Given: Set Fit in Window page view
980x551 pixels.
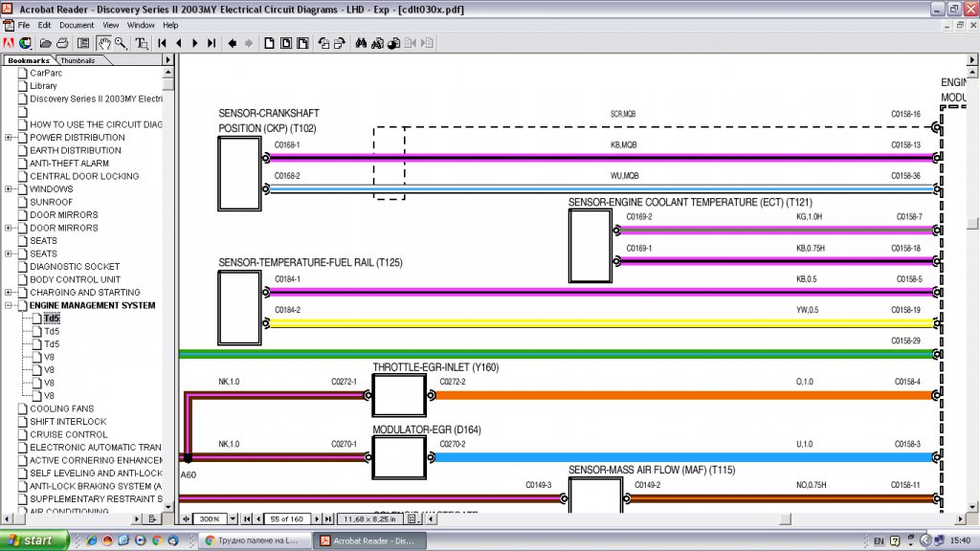Looking at the screenshot, I should (x=285, y=43).
